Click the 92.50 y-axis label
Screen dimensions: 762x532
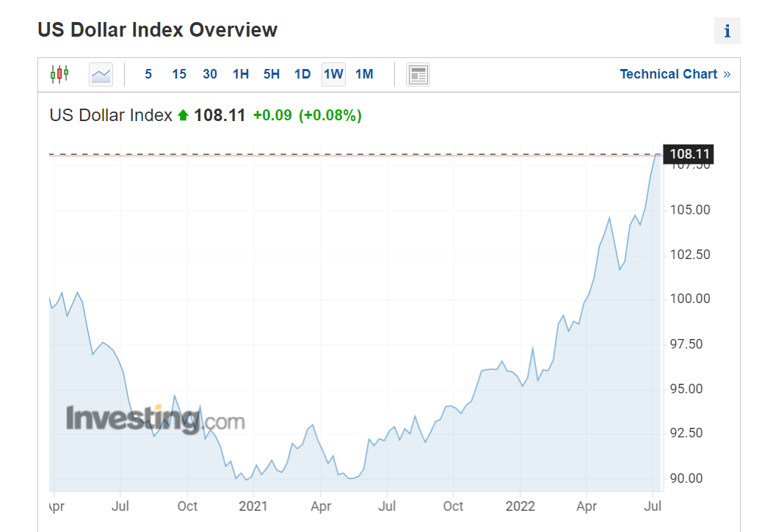[x=686, y=433]
